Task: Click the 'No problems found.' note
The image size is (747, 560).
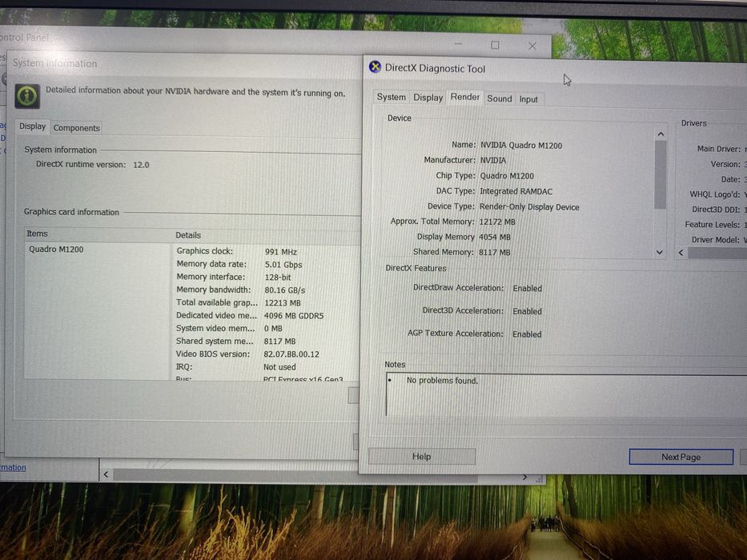Action: 442,381
